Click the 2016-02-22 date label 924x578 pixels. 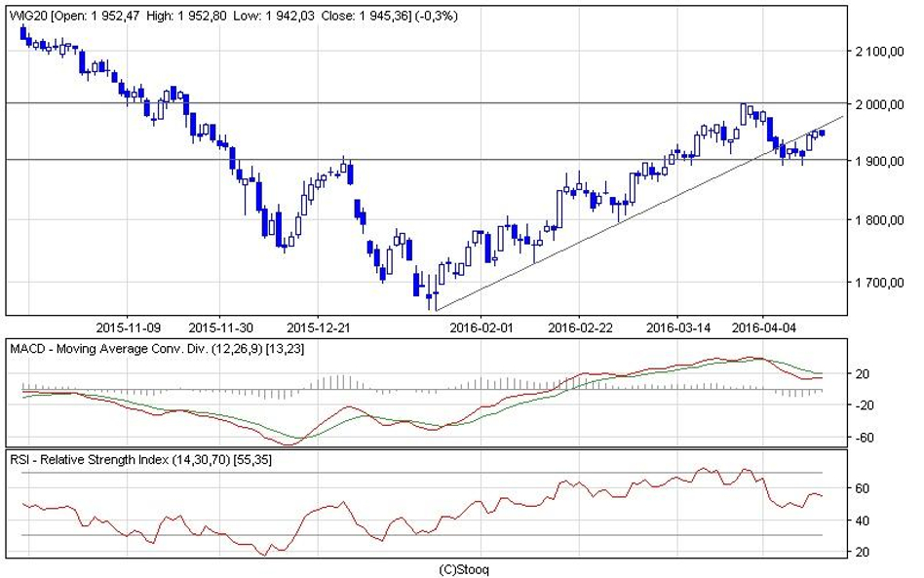[579, 328]
